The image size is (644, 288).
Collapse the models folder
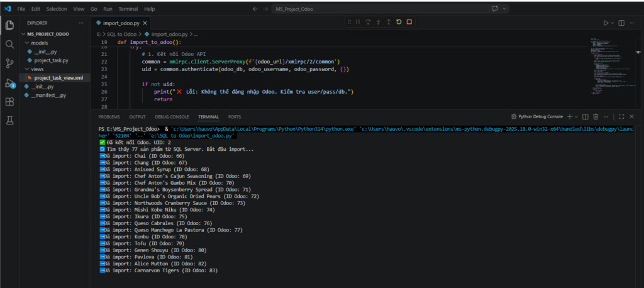pyautogui.click(x=39, y=43)
